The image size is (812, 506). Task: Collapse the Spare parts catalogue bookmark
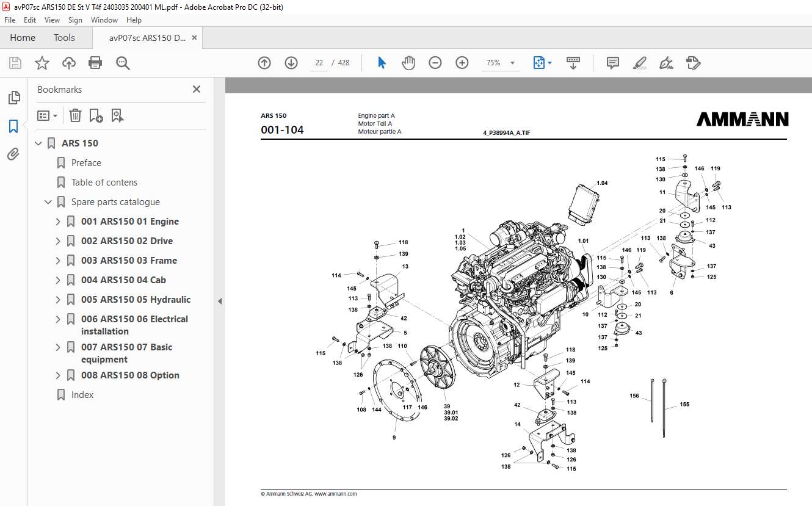[x=48, y=202]
